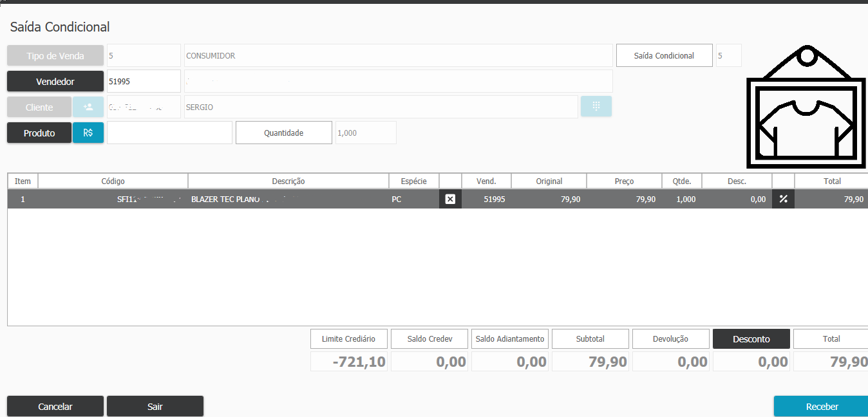Click the Qtde. column header
Screen dimensions: 868x417
point(682,181)
